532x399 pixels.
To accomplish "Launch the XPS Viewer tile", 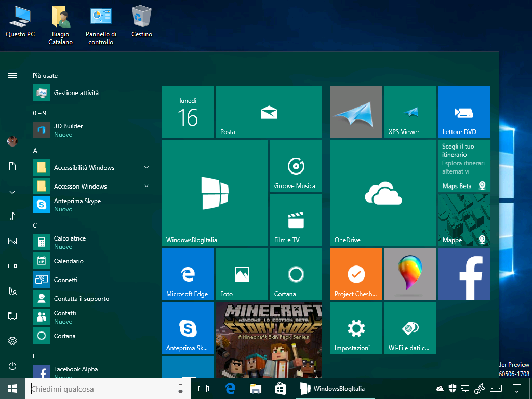I will (410, 112).
